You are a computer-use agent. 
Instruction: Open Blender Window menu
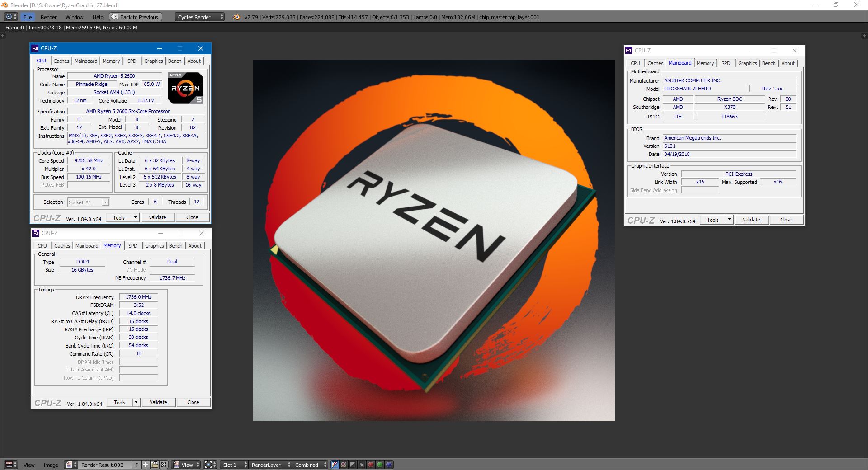point(74,17)
